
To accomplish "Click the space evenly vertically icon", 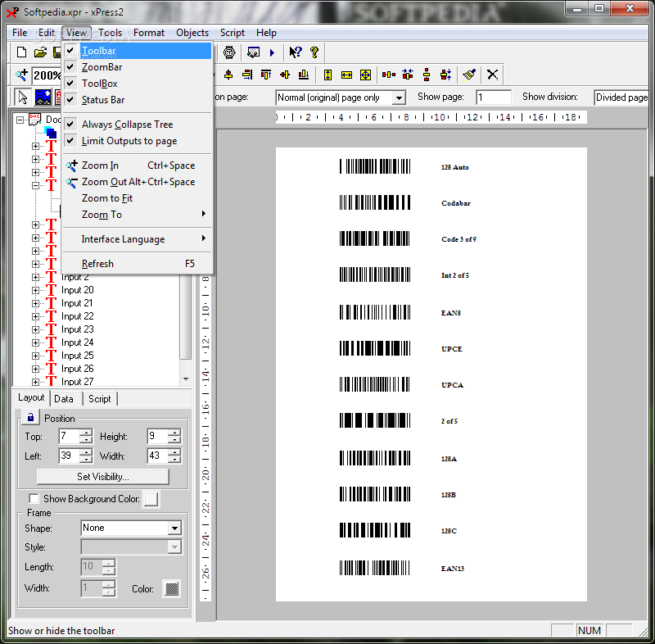I will [x=427, y=75].
